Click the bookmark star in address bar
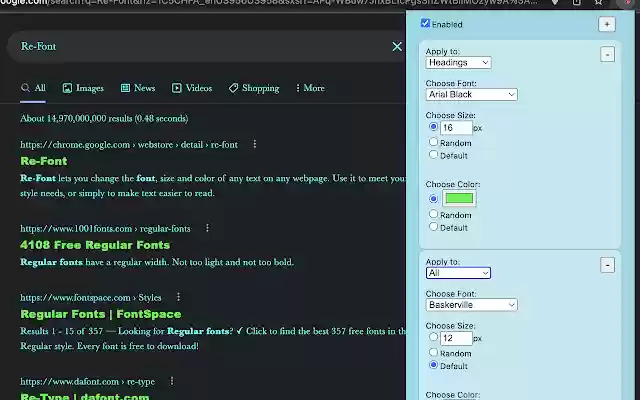Image resolution: width=640 pixels, height=400 pixels. pyautogui.click(x=598, y=2)
